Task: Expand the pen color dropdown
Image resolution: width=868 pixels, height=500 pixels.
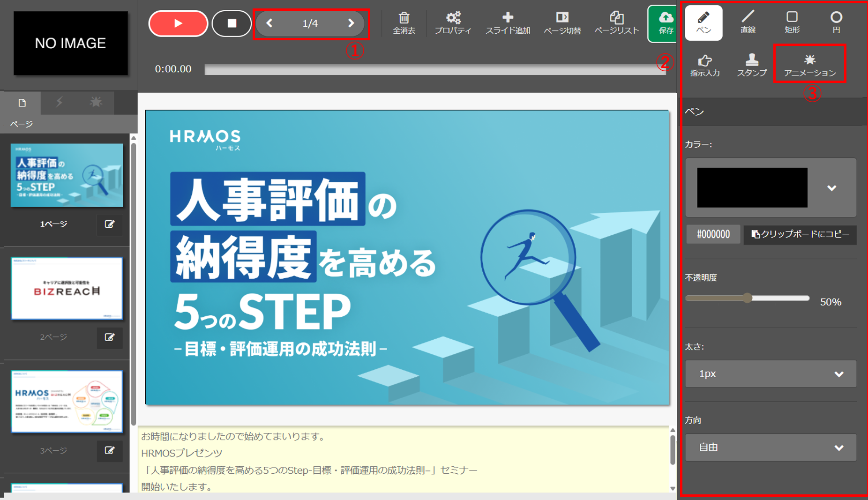Action: [x=831, y=188]
